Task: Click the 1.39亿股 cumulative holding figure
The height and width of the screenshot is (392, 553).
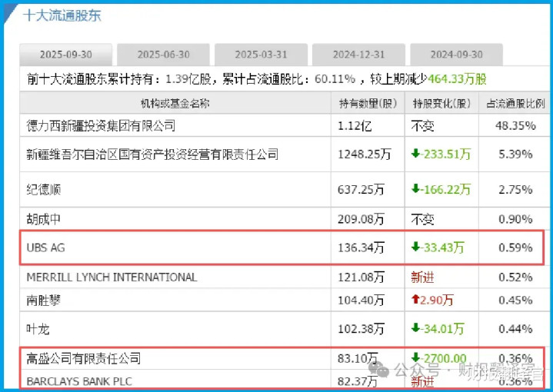Action: coord(188,79)
